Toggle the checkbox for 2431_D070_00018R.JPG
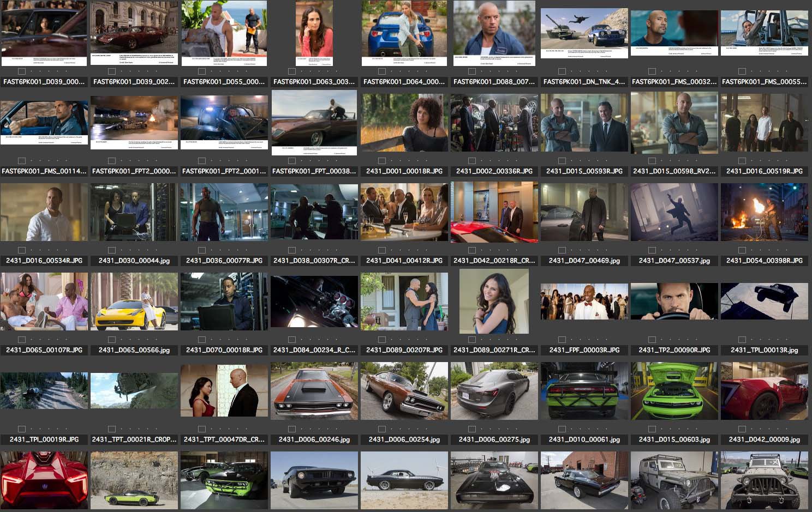The height and width of the screenshot is (512, 812). click(202, 340)
